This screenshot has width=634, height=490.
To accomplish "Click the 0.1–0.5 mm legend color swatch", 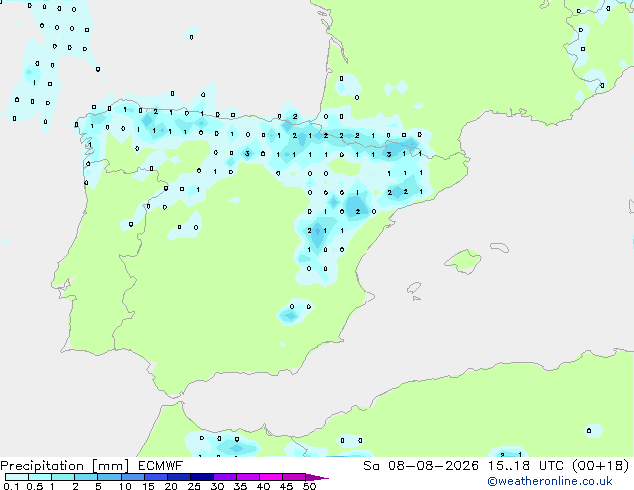I will click(x=17, y=477).
